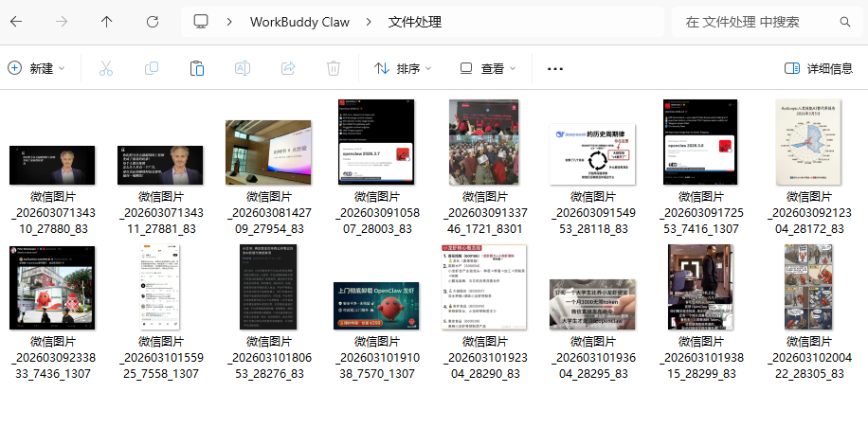The height and width of the screenshot is (428, 868).
Task: Click file name ending 04_28290_83
Action: [x=484, y=358]
